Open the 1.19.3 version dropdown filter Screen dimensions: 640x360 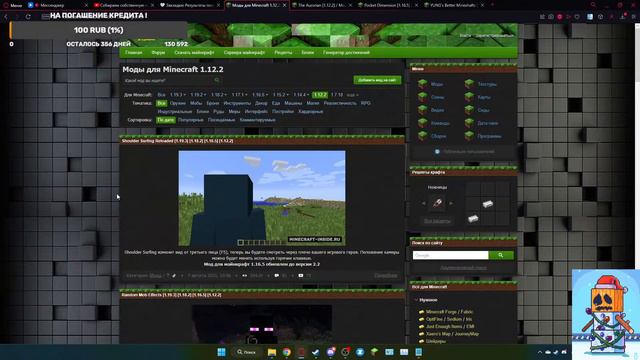click(177, 95)
